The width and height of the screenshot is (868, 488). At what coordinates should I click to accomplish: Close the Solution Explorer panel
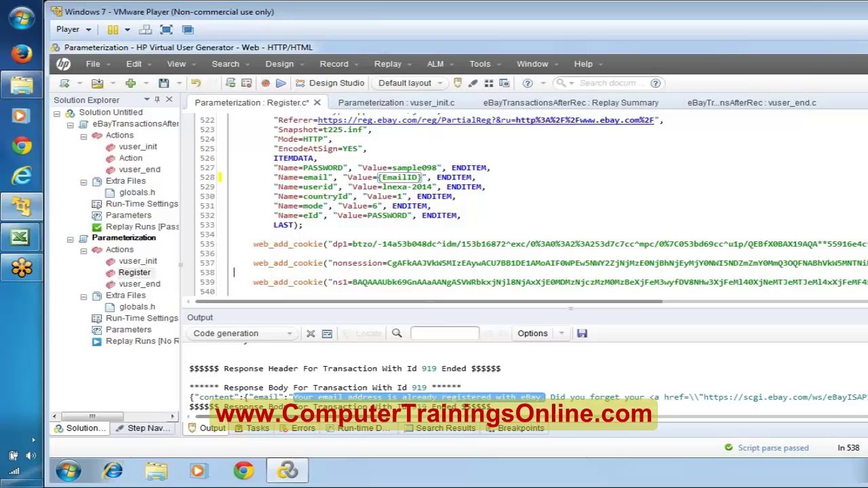point(169,100)
